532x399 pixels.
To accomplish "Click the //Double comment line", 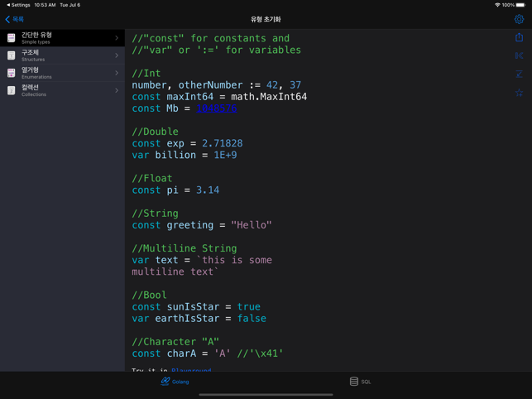I will point(155,132).
